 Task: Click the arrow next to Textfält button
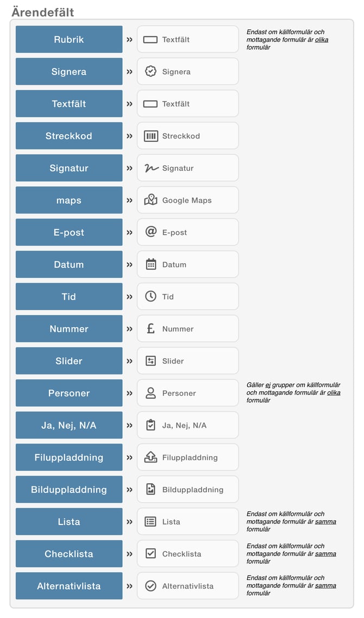tap(129, 104)
